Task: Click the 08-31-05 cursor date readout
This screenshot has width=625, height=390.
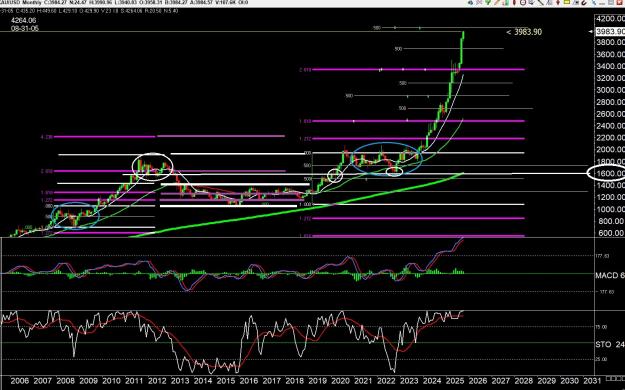Action: 25,29
